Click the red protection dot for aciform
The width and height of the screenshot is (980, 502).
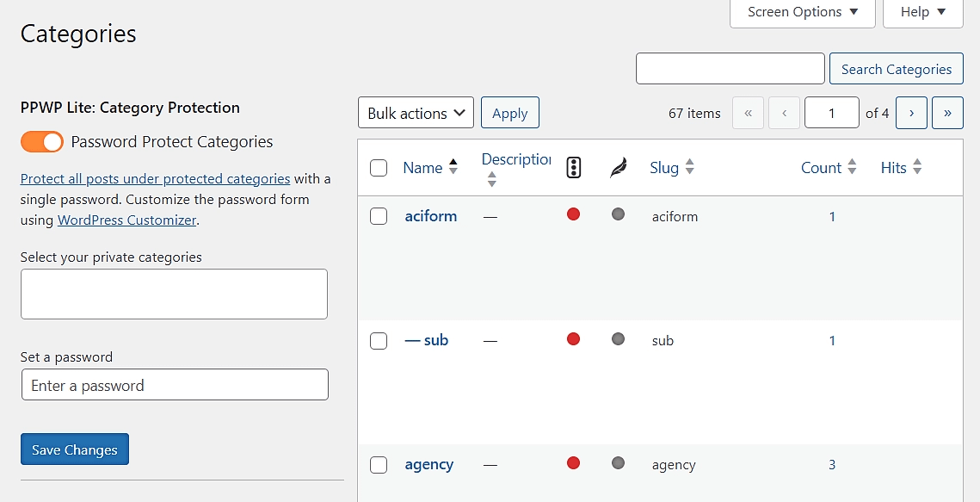[573, 214]
